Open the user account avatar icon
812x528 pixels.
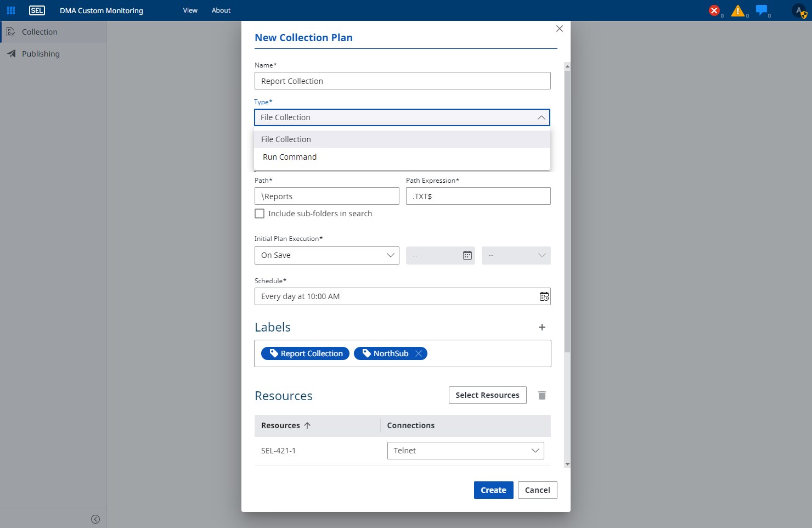click(x=799, y=10)
